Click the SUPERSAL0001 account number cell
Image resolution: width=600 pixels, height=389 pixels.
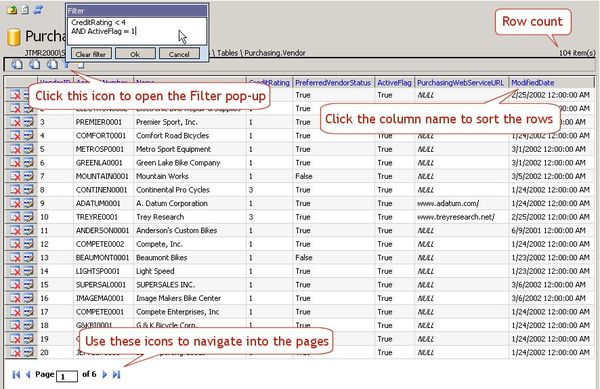101,285
